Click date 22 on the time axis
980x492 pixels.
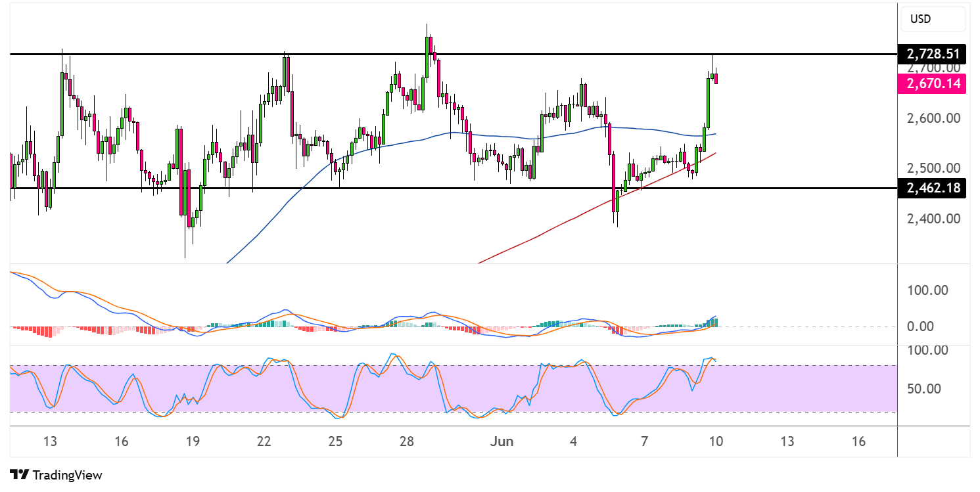(264, 441)
